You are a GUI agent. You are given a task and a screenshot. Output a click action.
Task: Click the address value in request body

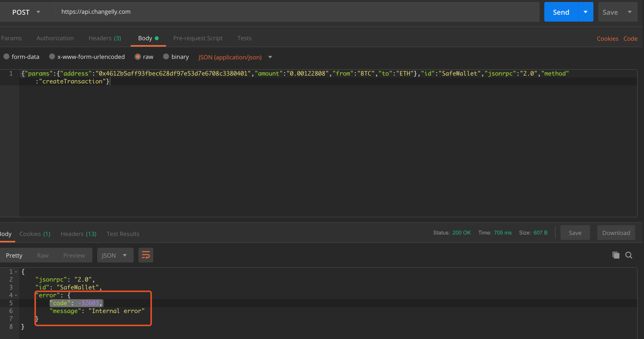173,73
